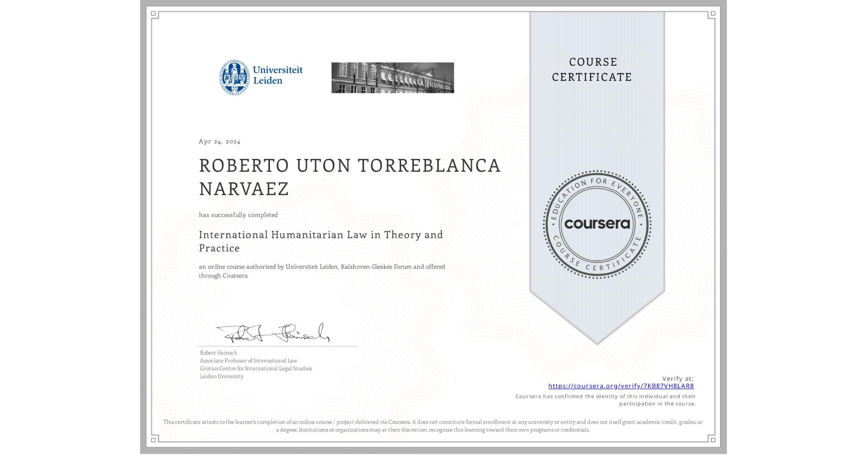Click the word 'Practice' in title
This screenshot has height=455, width=868.
tap(219, 248)
